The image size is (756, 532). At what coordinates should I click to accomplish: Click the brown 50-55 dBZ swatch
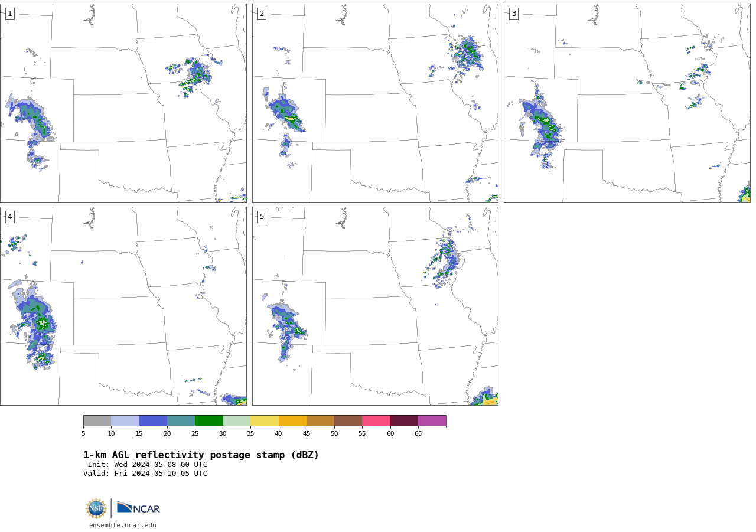click(348, 420)
